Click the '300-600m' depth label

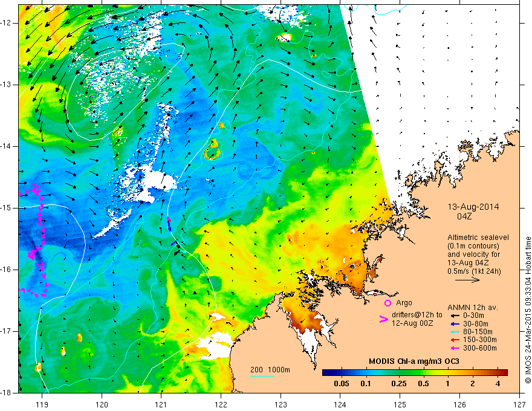pyautogui.click(x=480, y=348)
